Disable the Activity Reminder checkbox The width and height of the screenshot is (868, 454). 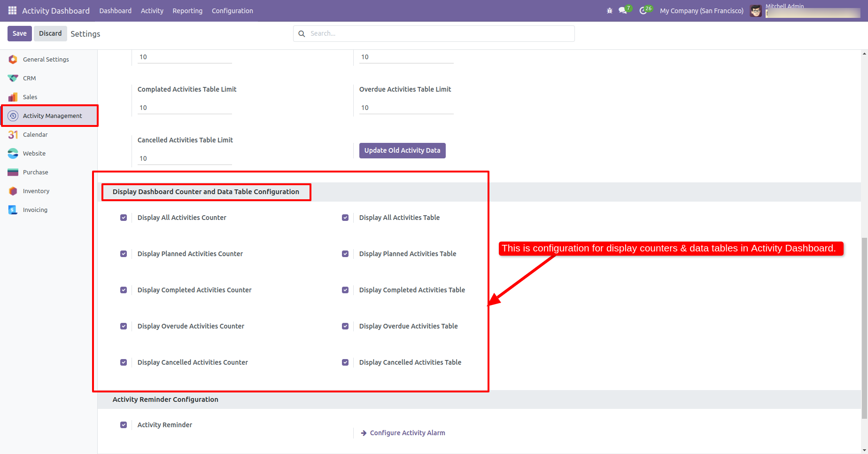tap(124, 425)
